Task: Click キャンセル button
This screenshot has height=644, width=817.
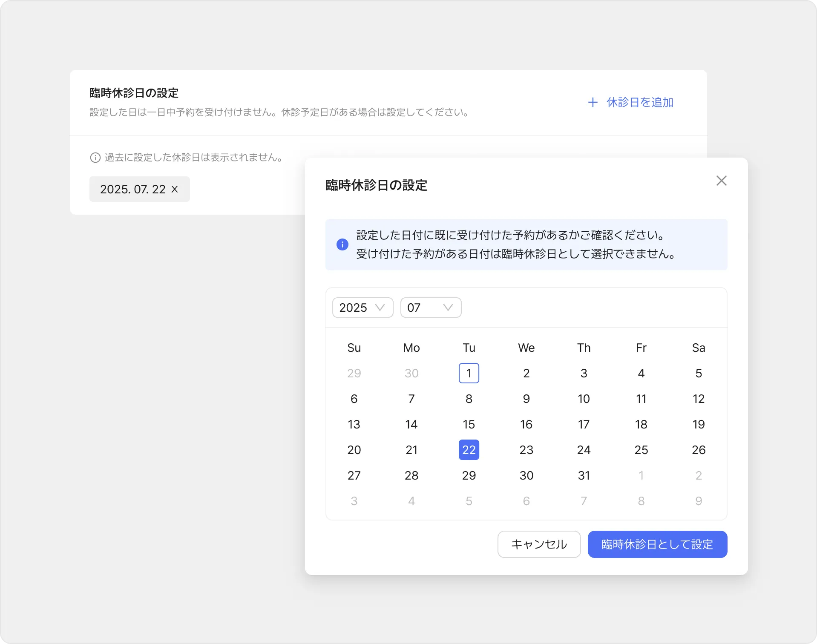Action: coord(539,544)
